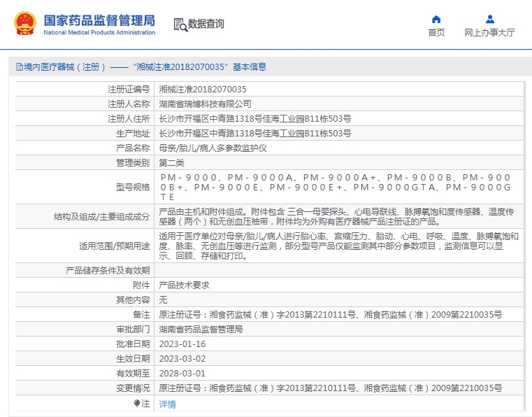Select the 第二类 category value
The image size is (532, 417).
171,162
